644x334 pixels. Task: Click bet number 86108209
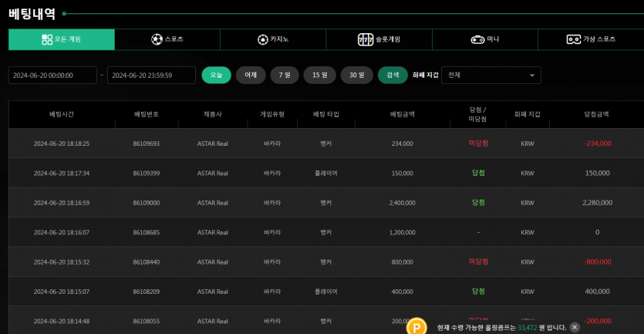click(147, 292)
